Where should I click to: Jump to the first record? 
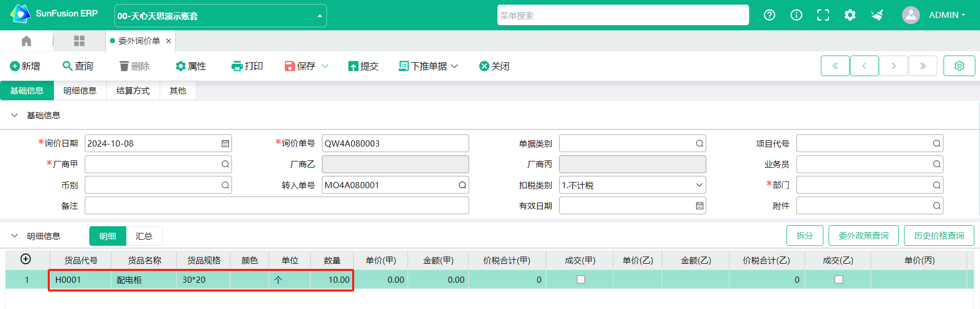[x=835, y=66]
